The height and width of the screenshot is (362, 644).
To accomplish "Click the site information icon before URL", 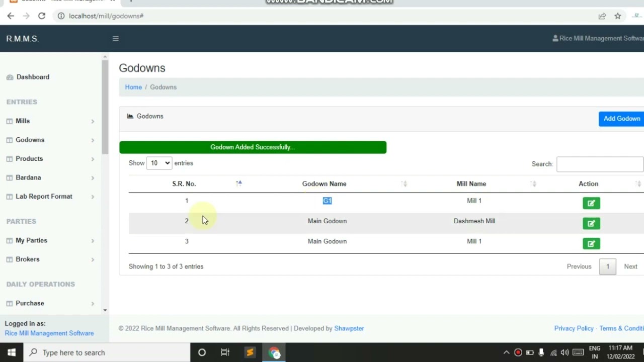I will (x=61, y=16).
